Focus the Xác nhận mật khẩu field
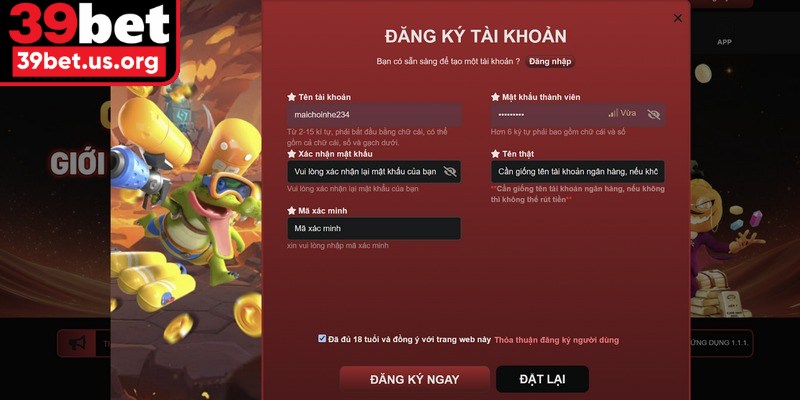 click(x=374, y=171)
